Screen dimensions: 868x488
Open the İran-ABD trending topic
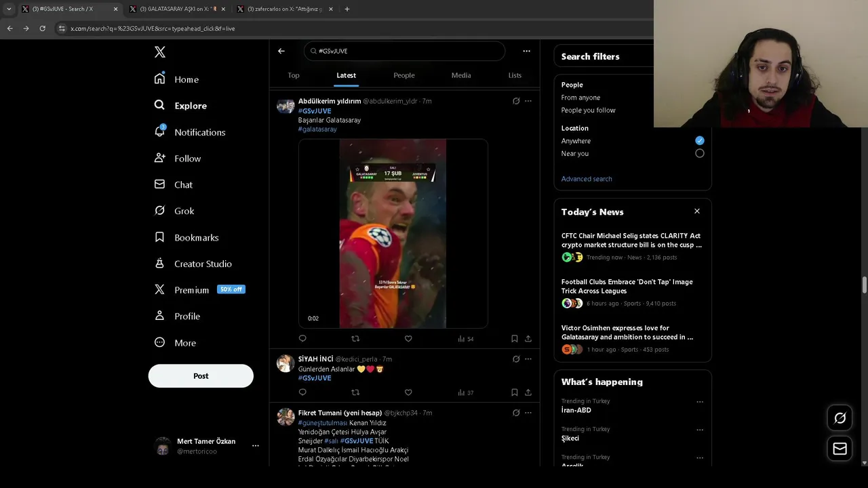(x=576, y=410)
